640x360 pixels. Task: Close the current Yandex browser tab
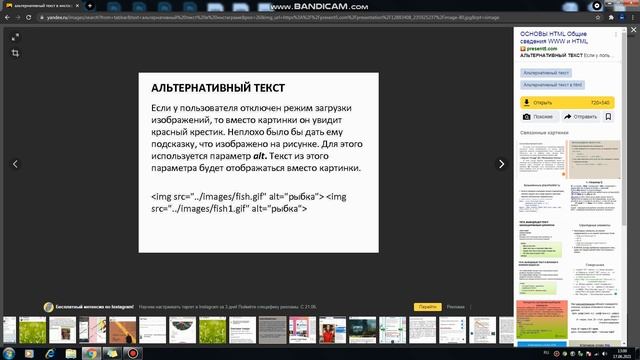pos(77,6)
